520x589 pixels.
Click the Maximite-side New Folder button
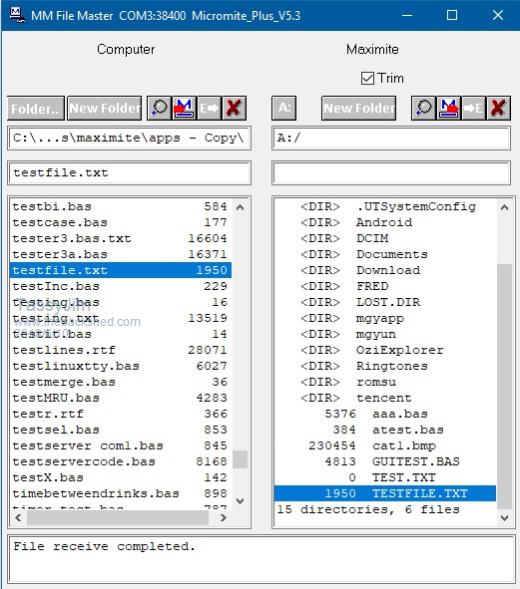point(358,108)
